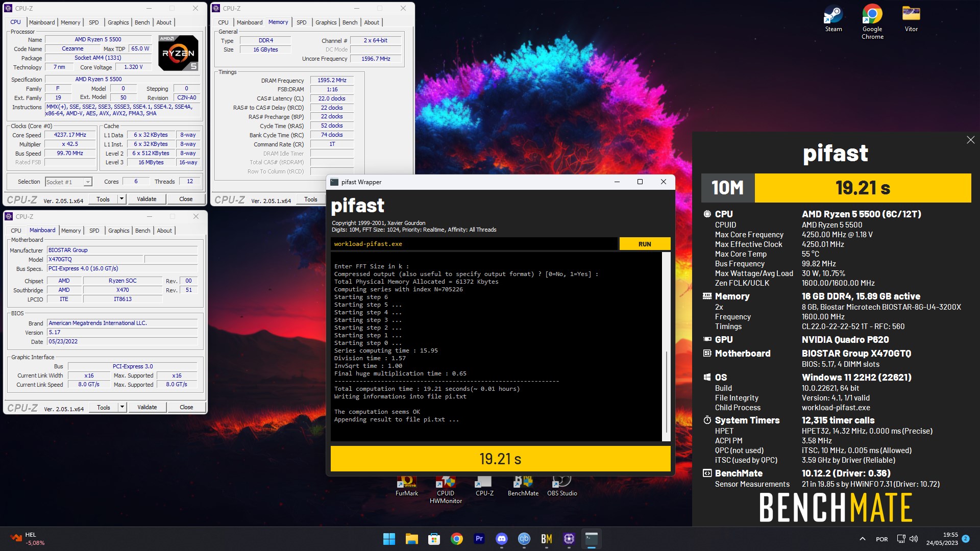Open the pifast console from the taskbar
This screenshot has width=980, height=551.
(x=592, y=539)
